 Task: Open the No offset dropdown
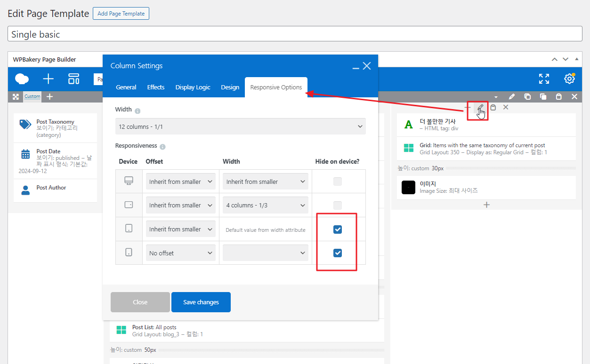(x=181, y=253)
